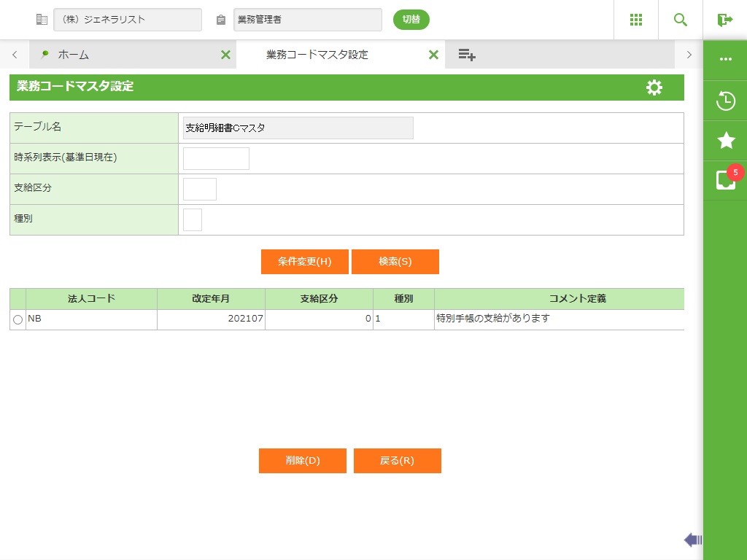747x560 pixels.
Task: Select the radio button for NB row
Action: point(18,319)
